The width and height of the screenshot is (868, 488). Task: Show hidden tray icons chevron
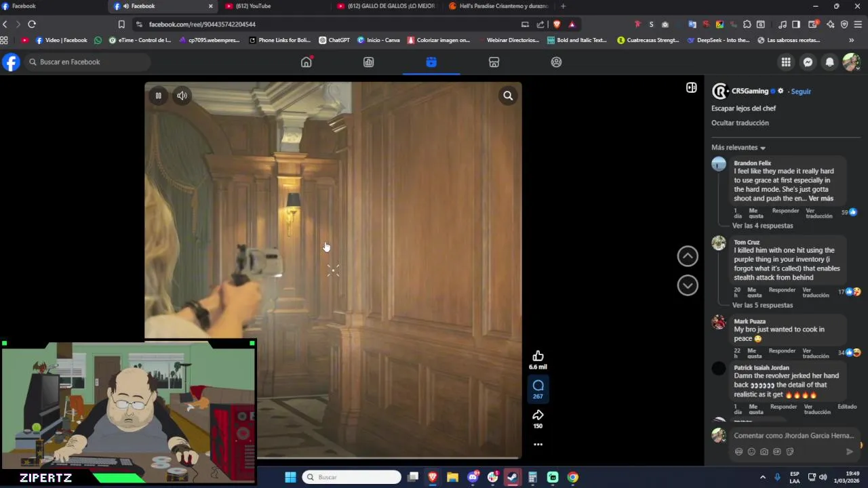[x=762, y=477]
